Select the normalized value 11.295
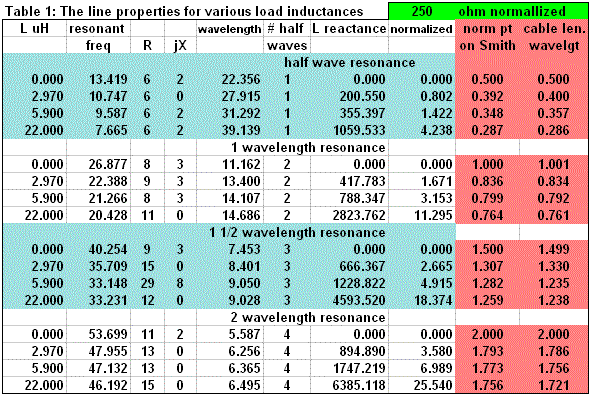Viewport: 591px width, 396px height. (x=433, y=216)
